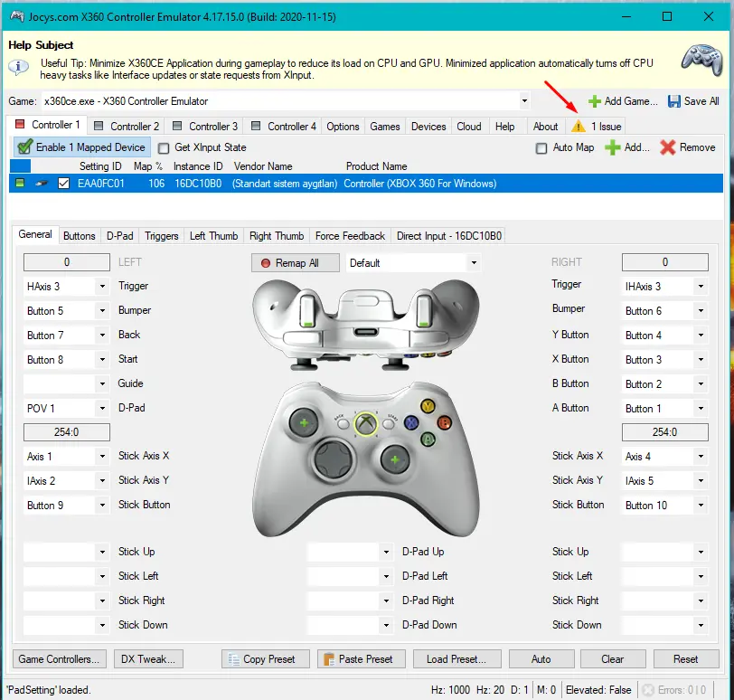
Task: Uncheck the EAA0FC01 device row checkbox
Action: coord(63,183)
